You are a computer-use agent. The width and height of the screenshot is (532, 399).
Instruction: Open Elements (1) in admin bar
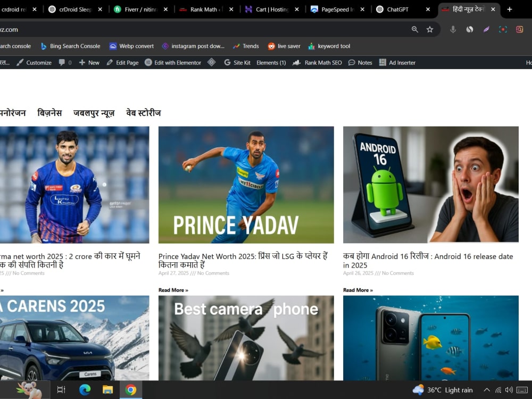pos(271,63)
